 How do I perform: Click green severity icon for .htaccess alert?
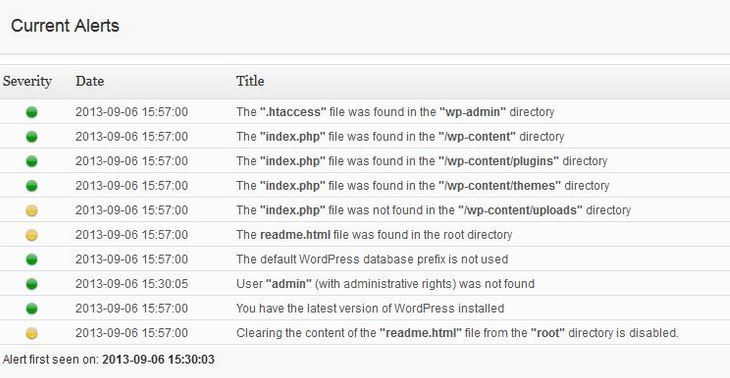pyautogui.click(x=32, y=112)
